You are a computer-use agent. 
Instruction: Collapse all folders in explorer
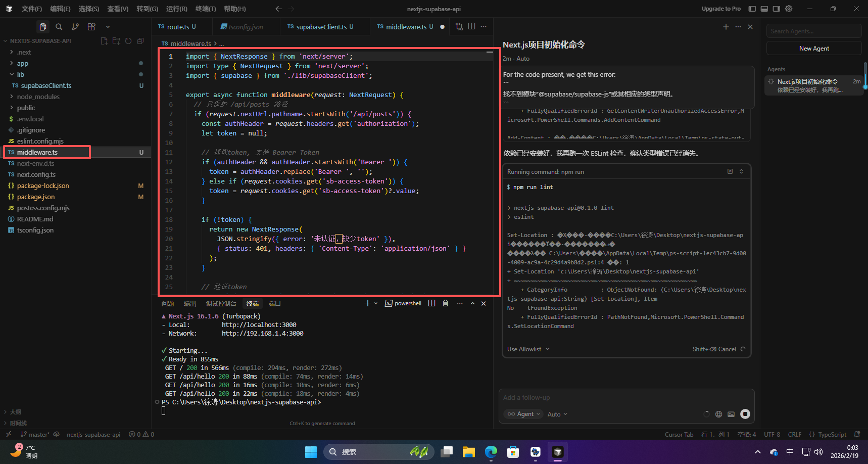140,41
